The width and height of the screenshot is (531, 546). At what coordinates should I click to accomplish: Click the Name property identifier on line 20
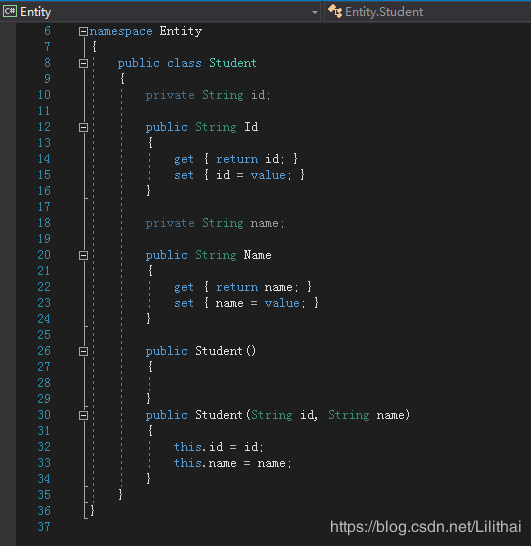(x=257, y=255)
